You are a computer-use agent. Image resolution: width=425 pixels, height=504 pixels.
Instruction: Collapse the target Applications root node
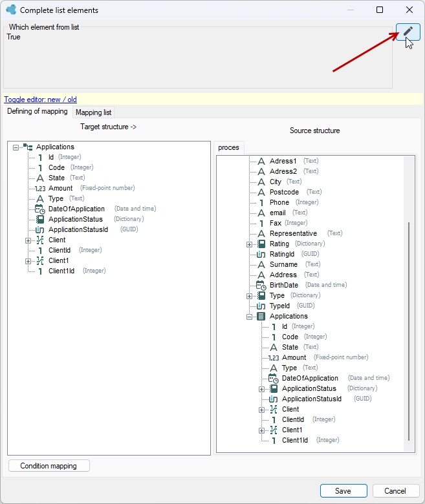pyautogui.click(x=16, y=147)
